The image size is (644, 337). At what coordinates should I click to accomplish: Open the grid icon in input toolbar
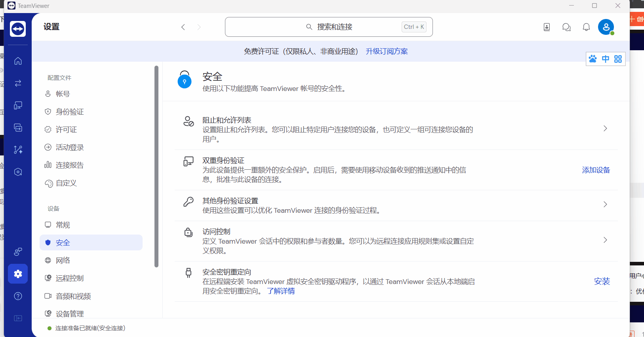coord(618,59)
